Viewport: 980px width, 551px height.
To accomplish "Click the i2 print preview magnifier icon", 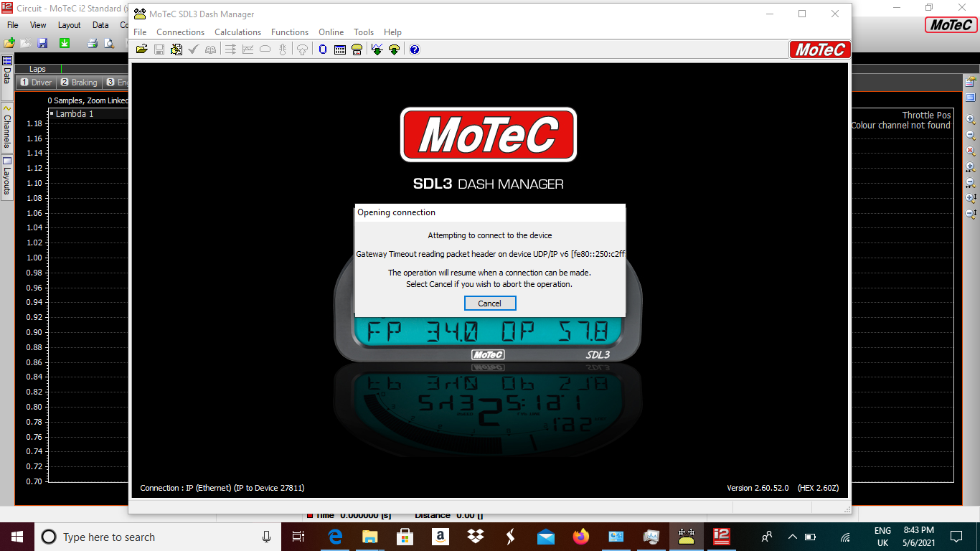I will [108, 43].
